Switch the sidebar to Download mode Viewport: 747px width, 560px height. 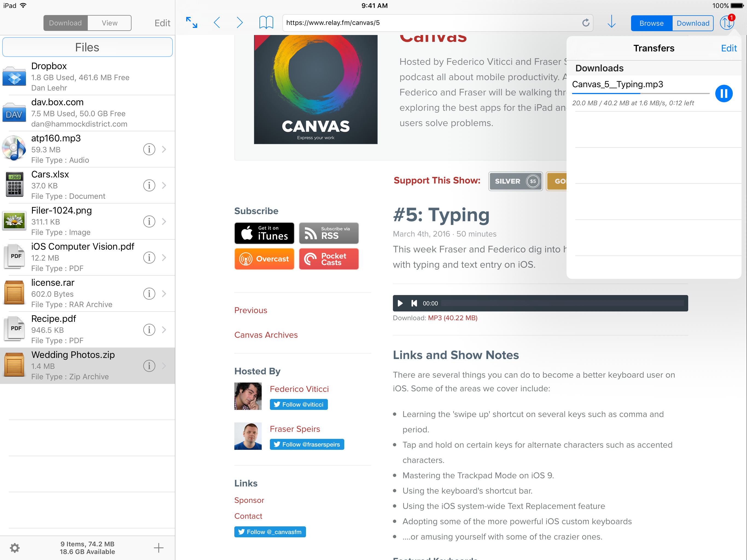tap(66, 23)
